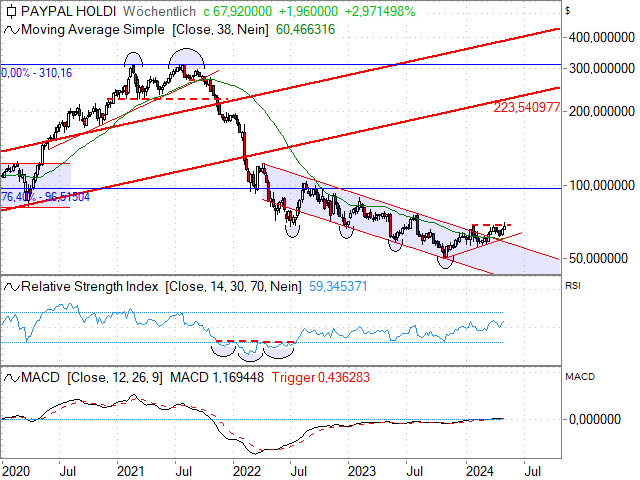Click the Fibonacci label 76,40% - 96,51504

(45, 197)
